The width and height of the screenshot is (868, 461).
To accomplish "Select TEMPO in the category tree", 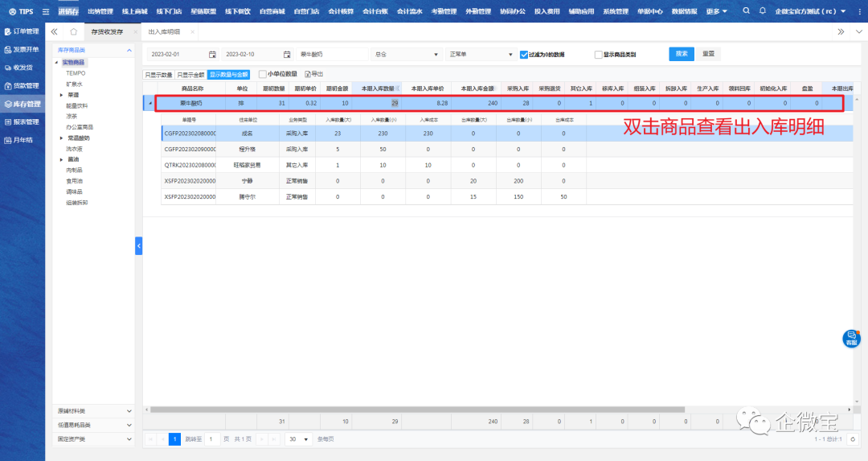I will tap(76, 72).
